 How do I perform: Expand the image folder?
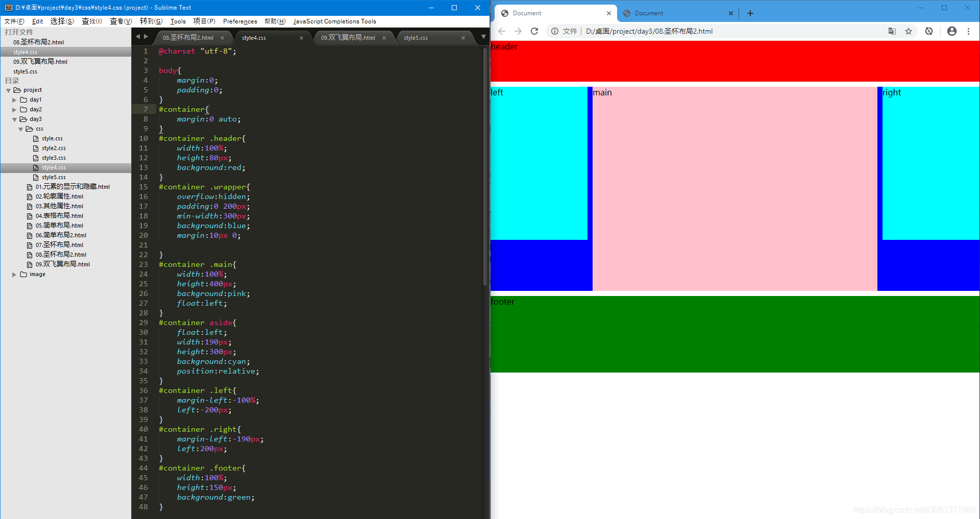(x=14, y=275)
